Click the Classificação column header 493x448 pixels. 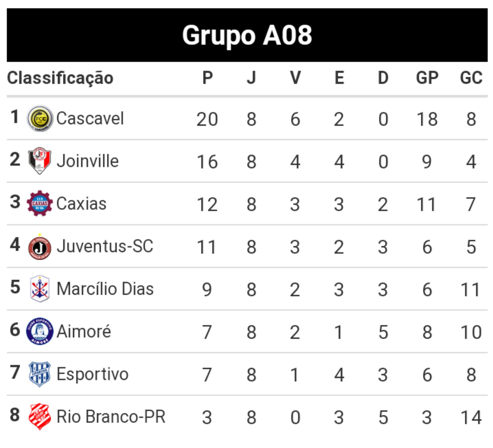click(x=60, y=78)
